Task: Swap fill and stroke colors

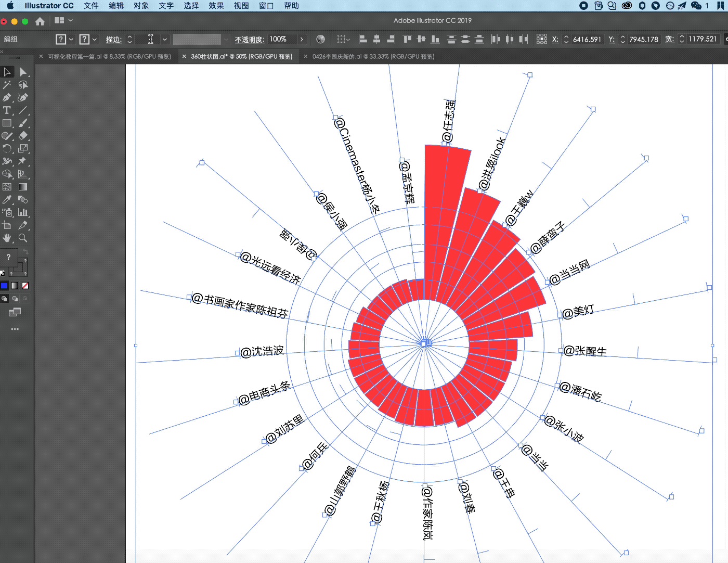Action: click(x=25, y=252)
